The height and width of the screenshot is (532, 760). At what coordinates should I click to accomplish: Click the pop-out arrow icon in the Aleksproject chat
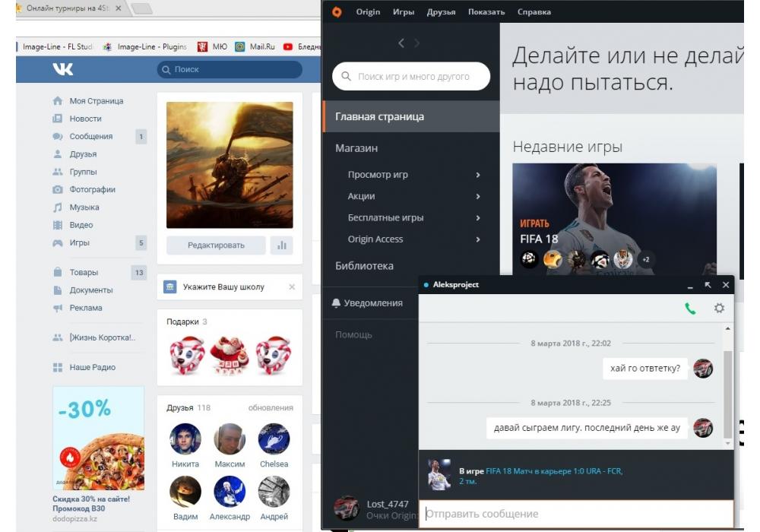(708, 285)
